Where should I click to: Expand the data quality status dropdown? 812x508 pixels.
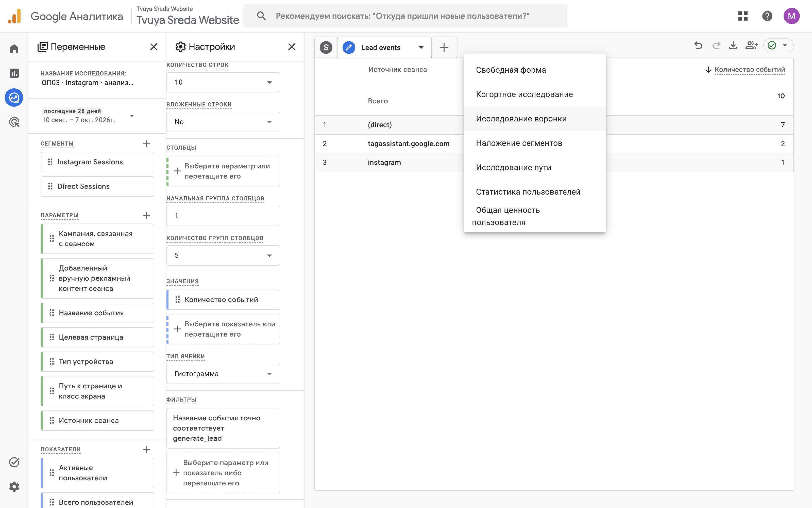pyautogui.click(x=785, y=45)
